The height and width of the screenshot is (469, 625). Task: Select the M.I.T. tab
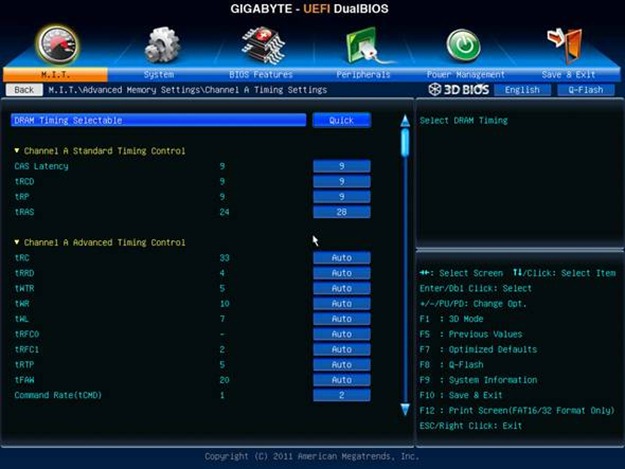(x=55, y=75)
